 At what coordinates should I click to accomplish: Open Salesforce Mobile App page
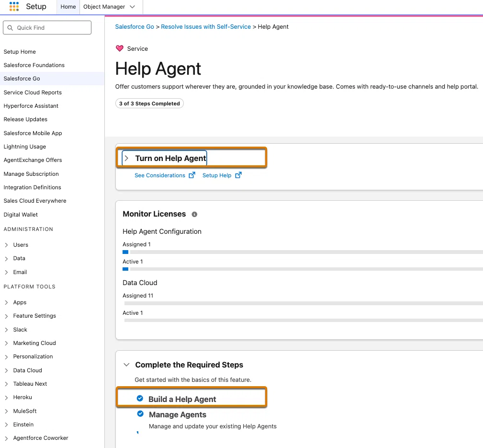click(33, 133)
